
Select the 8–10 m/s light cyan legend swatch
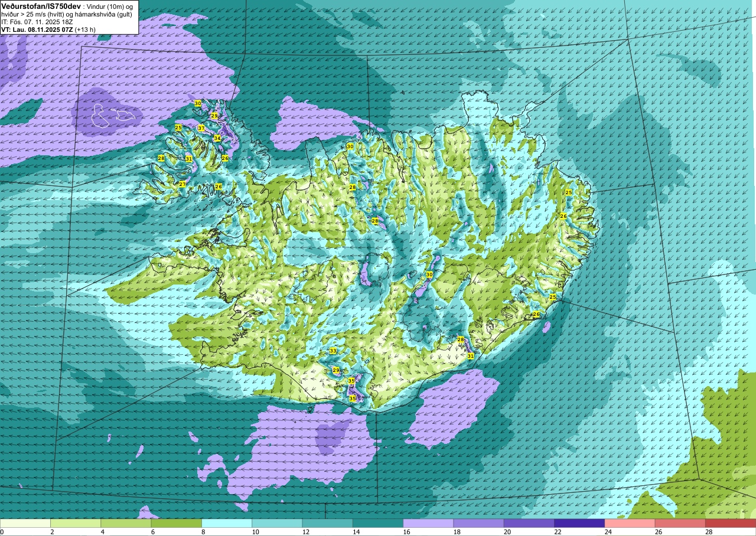tap(227, 523)
